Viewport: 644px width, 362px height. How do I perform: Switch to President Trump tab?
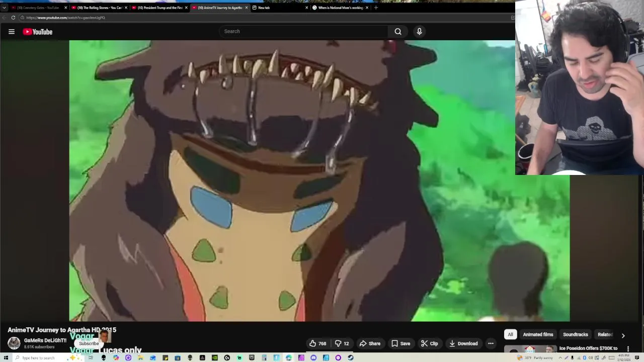(x=160, y=8)
